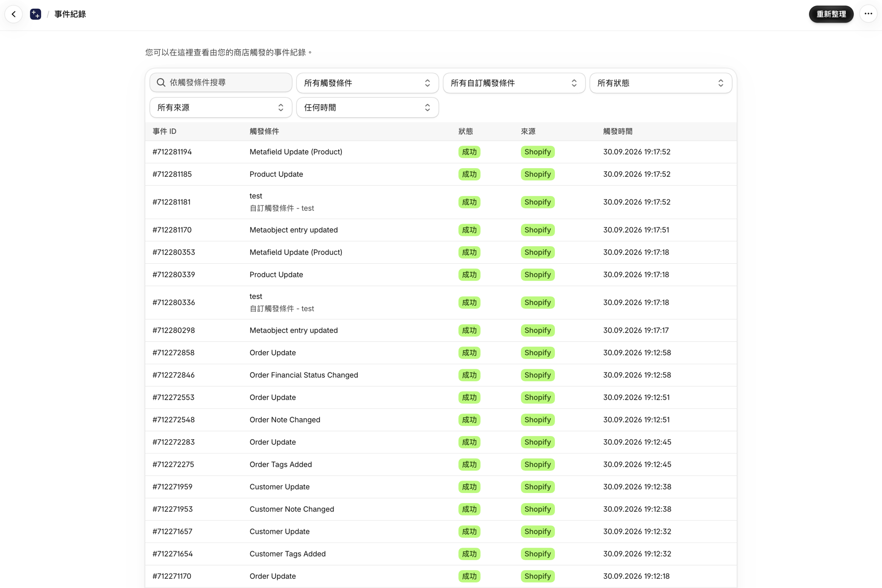
Task: Focus the 依觸發條件搜尋 search field
Action: click(x=221, y=83)
